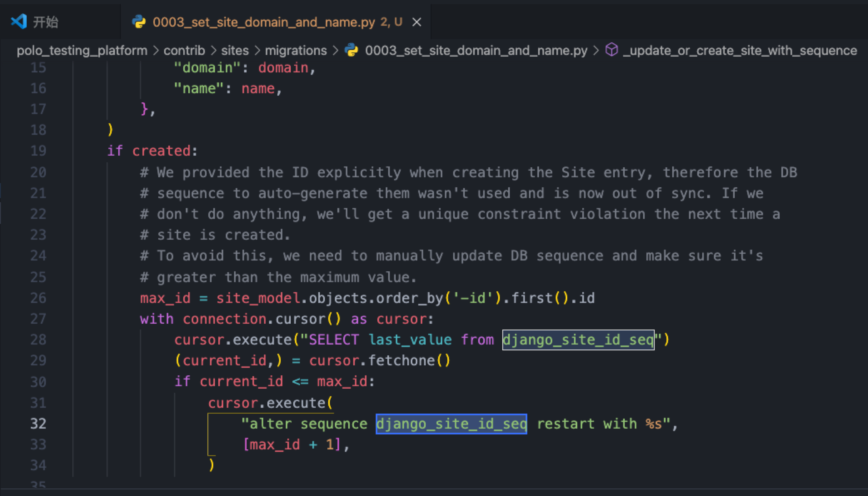
Task: Open the _update_or_create_site_with_sequence symbol breadcrumb
Action: [x=740, y=51]
